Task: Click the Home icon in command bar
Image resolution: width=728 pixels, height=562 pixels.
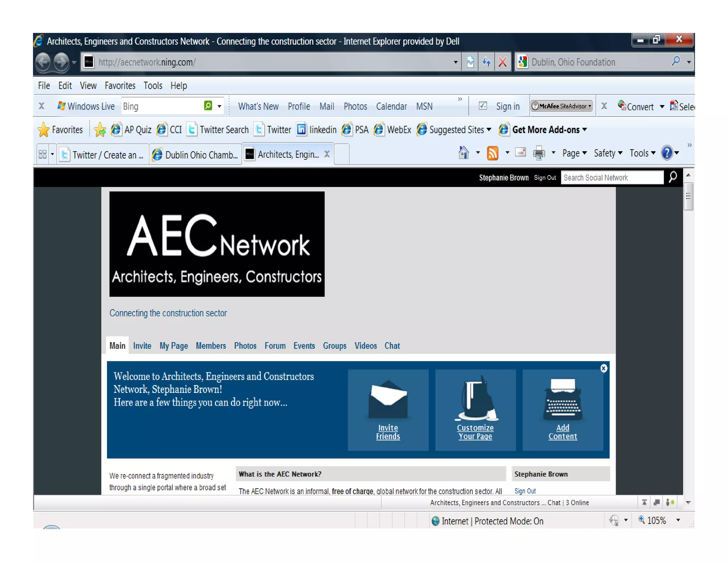Action: point(463,153)
